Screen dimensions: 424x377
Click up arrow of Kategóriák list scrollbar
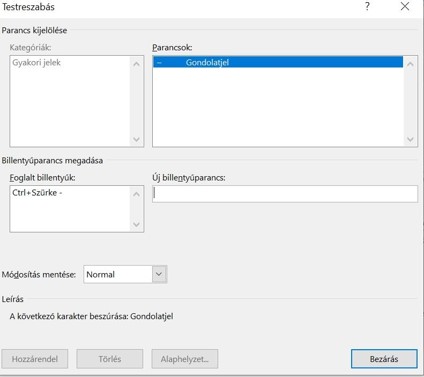pos(136,64)
